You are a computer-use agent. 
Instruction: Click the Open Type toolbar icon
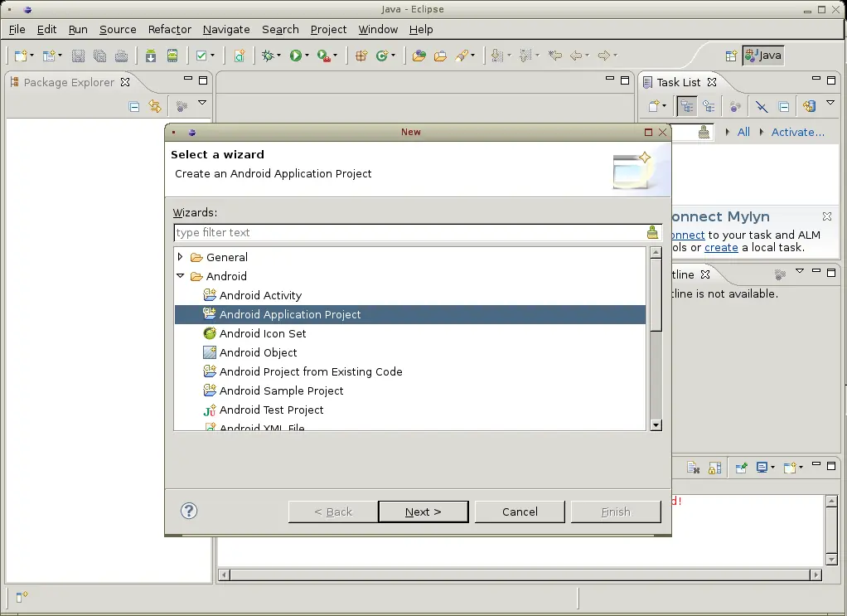coord(419,56)
